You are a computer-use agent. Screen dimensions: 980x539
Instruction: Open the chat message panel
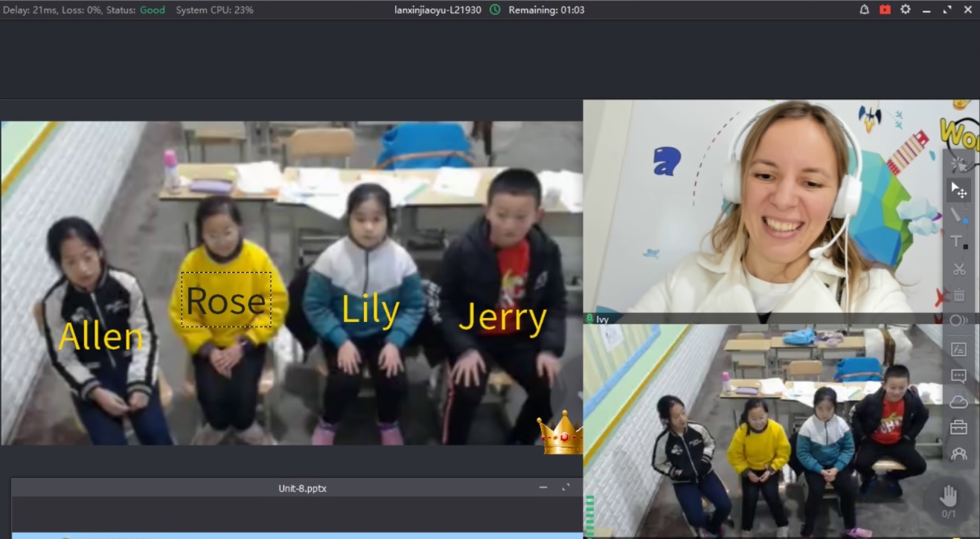point(958,375)
